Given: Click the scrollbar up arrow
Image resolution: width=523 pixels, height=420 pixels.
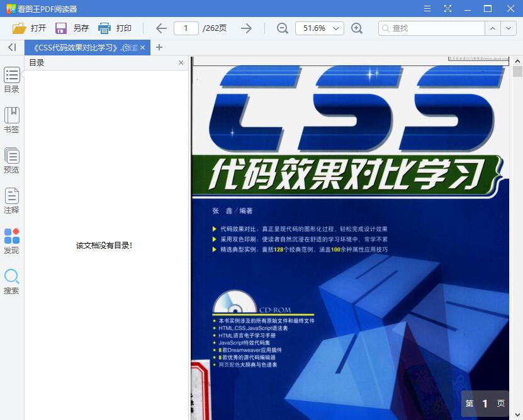Looking at the screenshot, I should [517, 61].
